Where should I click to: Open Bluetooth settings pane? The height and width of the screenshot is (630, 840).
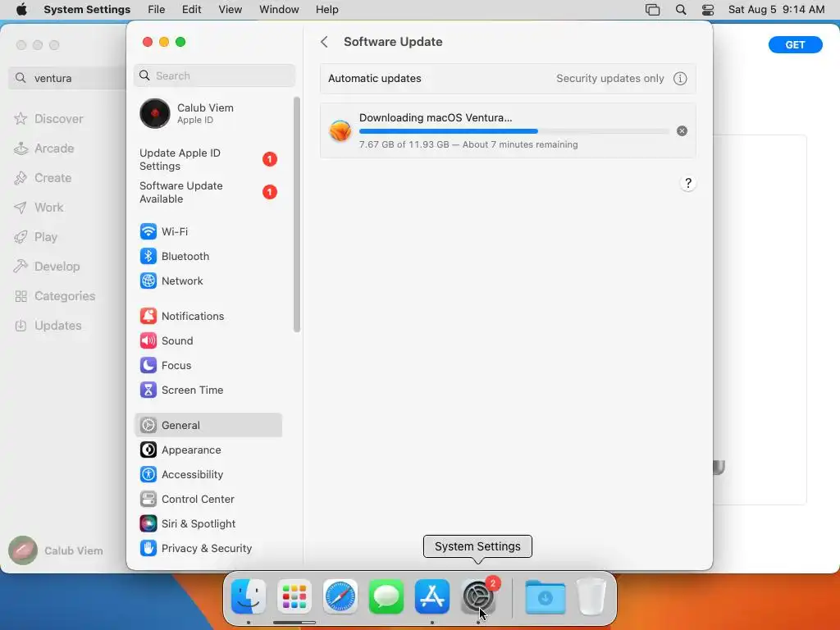(x=208, y=256)
